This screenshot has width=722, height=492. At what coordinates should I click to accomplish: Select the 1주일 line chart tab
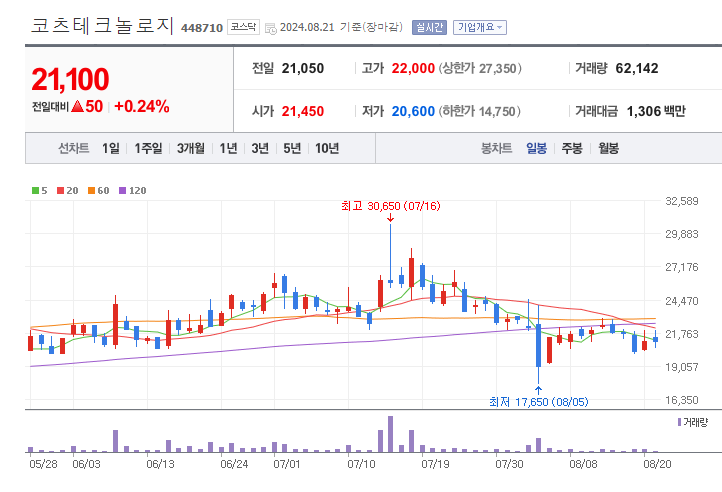(x=148, y=148)
